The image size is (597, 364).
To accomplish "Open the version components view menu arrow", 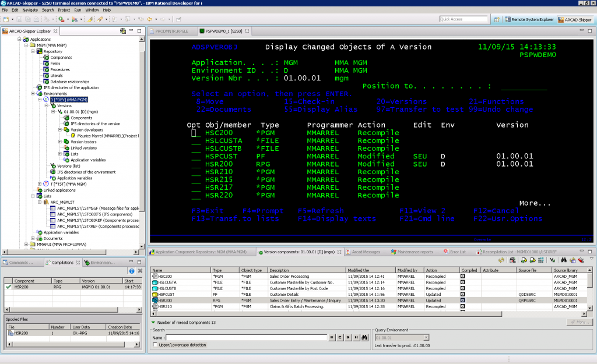I will tap(591, 259).
